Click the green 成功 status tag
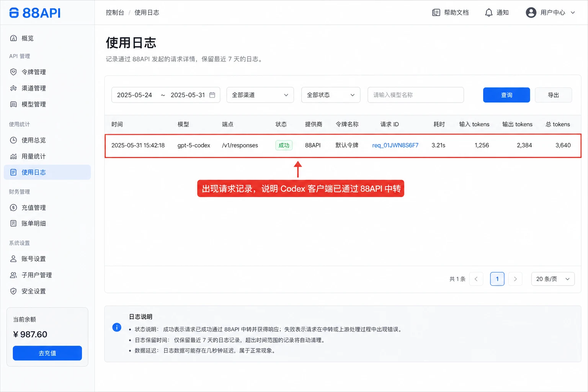 tap(284, 145)
